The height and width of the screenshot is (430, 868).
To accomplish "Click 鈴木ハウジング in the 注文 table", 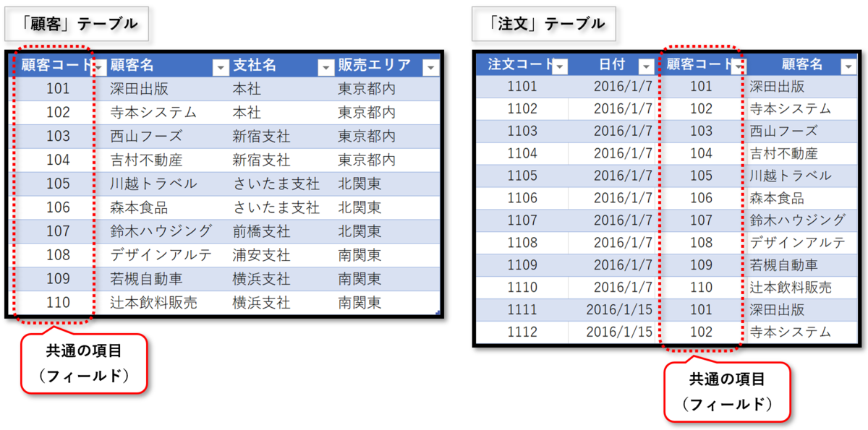I will (x=796, y=220).
